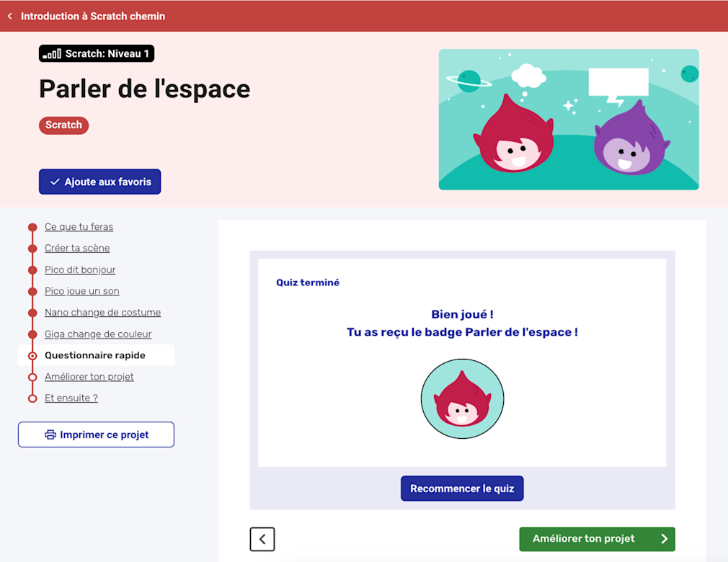
Task: Select the Questionnaire rapide step circle
Action: 32,355
